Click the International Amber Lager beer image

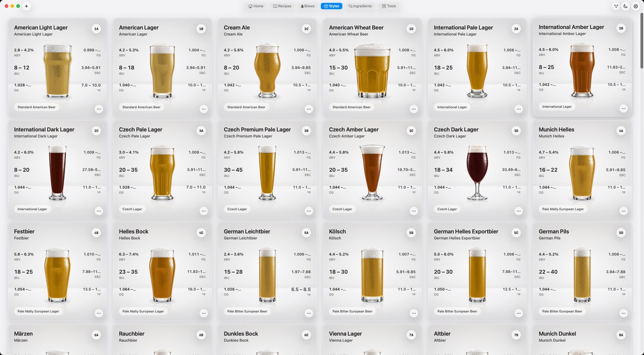[x=582, y=70]
